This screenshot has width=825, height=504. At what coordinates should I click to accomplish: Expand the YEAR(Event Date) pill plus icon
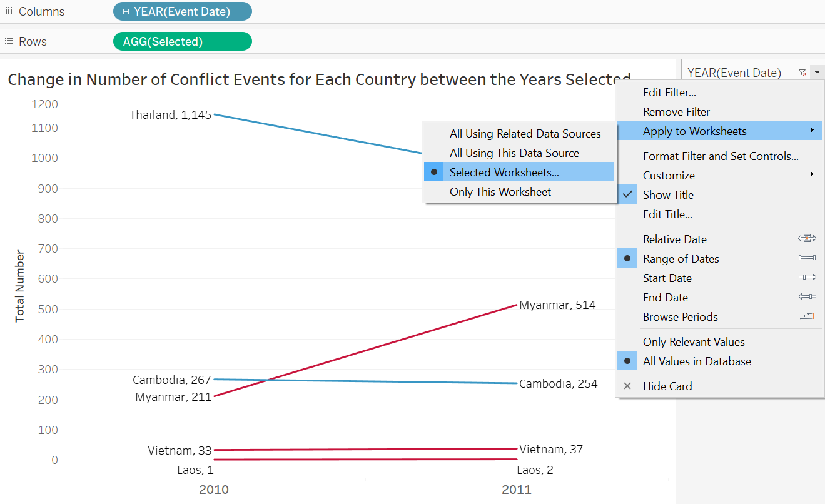coord(126,11)
